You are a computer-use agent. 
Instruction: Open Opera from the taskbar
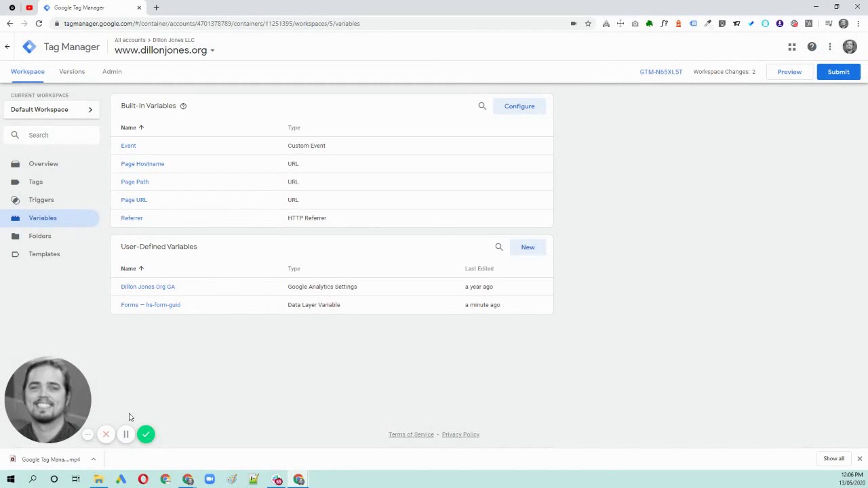(143, 479)
